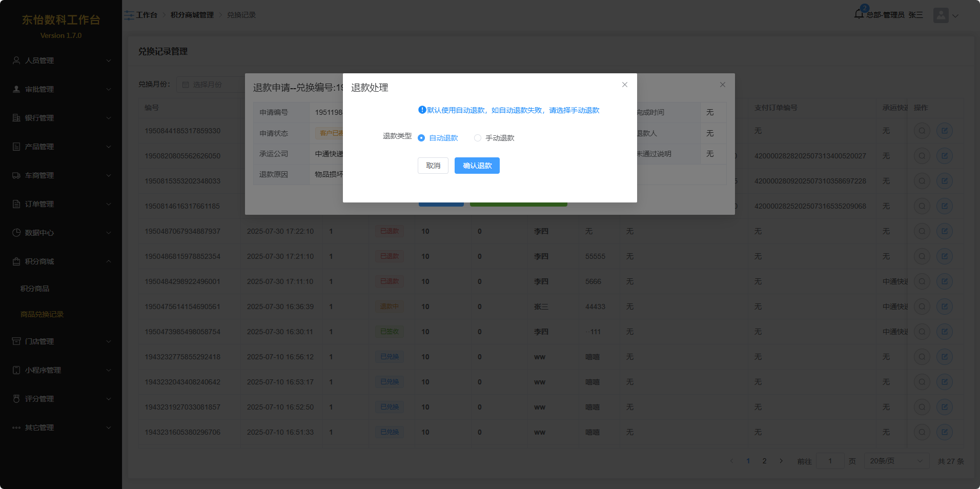
Task: Click edit icon for record 1950473985498058754
Action: click(x=944, y=332)
